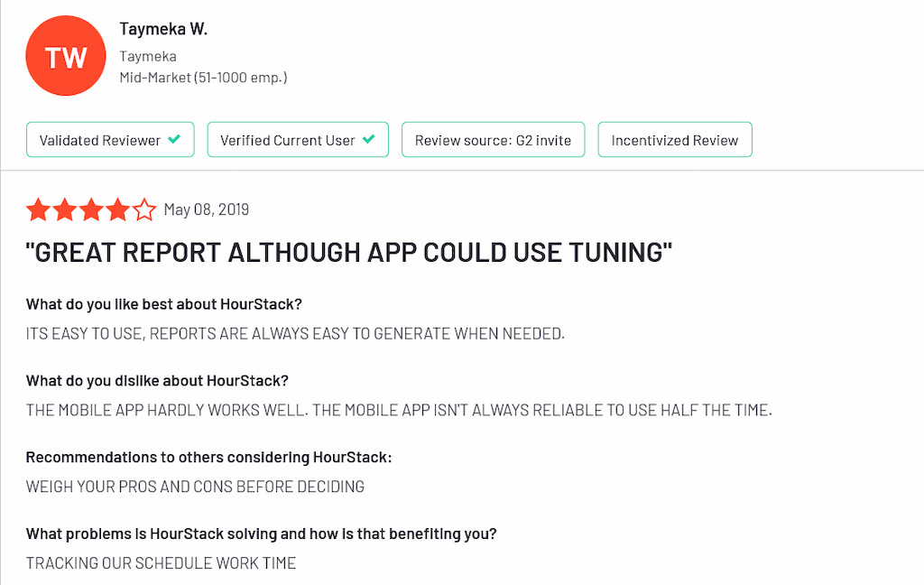Click the TW avatar icon
The height and width of the screenshot is (585, 924).
point(65,54)
